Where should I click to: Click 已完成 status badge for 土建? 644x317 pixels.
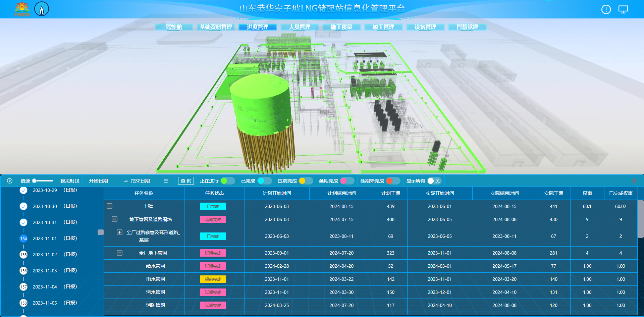tap(213, 206)
